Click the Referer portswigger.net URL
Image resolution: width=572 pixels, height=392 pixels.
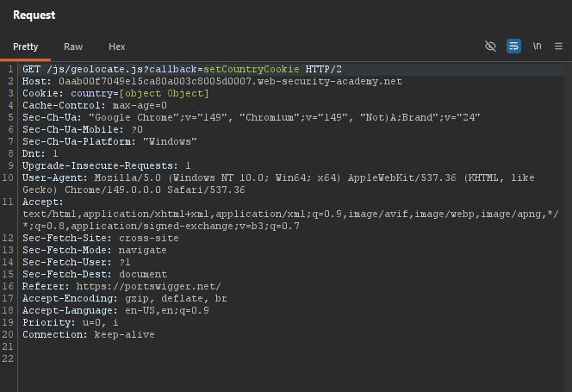148,286
